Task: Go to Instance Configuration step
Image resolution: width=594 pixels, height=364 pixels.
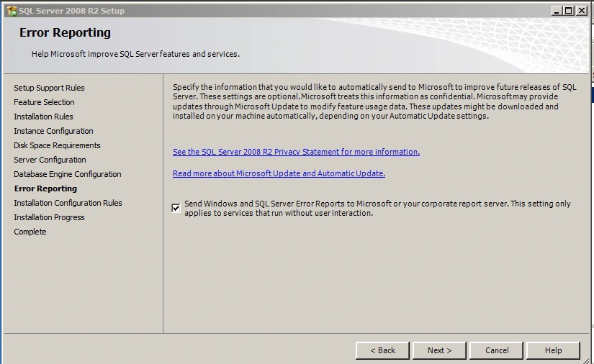Action: coord(53,131)
